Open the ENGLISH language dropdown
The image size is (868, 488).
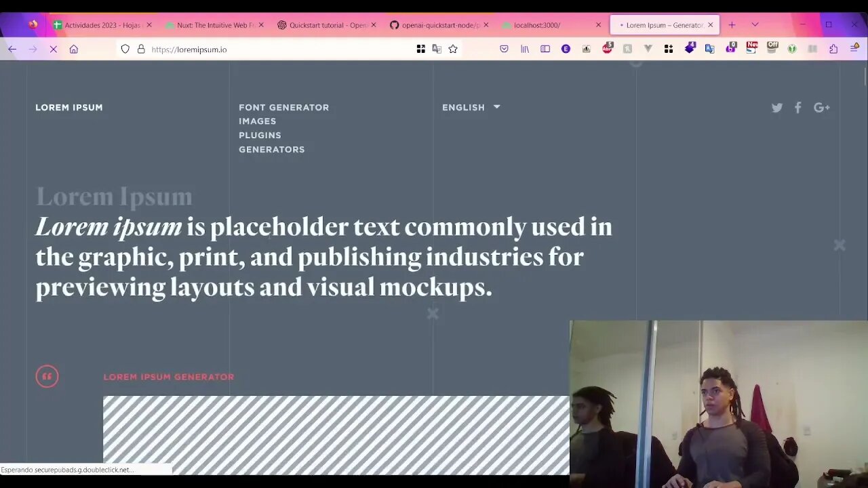pos(471,107)
